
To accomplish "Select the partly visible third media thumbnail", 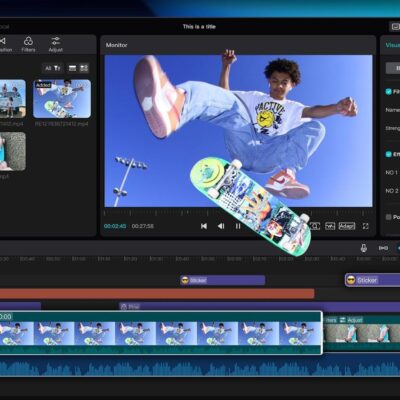I will click(13, 151).
